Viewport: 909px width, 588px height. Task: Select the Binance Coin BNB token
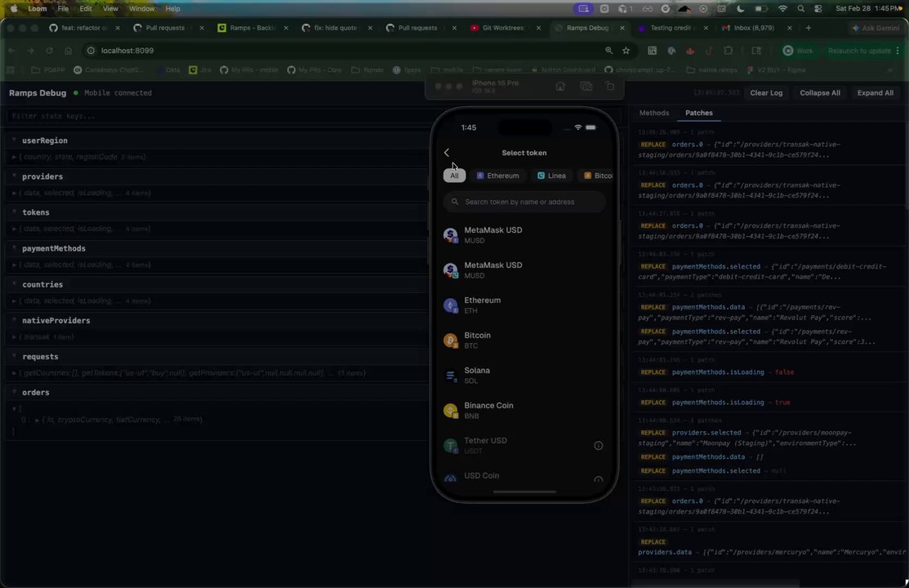pos(524,411)
